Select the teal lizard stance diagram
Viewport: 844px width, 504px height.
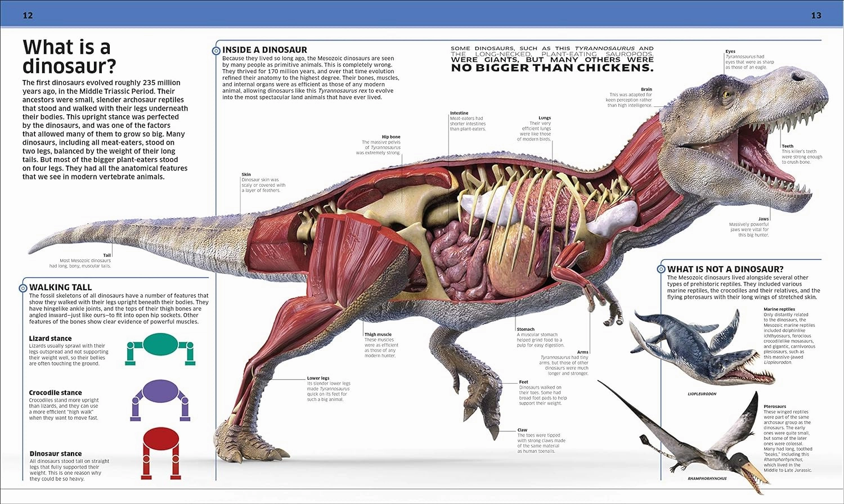[160, 349]
